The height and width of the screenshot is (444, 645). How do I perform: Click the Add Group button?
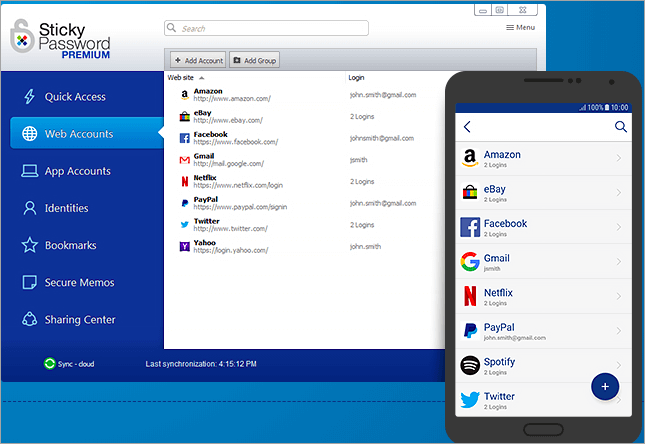254,60
